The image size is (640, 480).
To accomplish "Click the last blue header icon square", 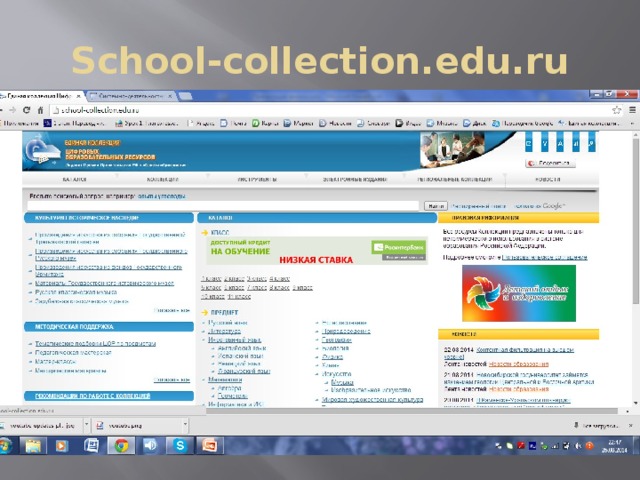I will click(591, 143).
